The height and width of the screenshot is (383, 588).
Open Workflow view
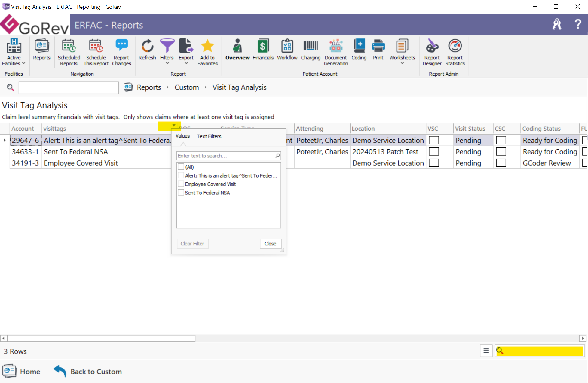point(287,50)
